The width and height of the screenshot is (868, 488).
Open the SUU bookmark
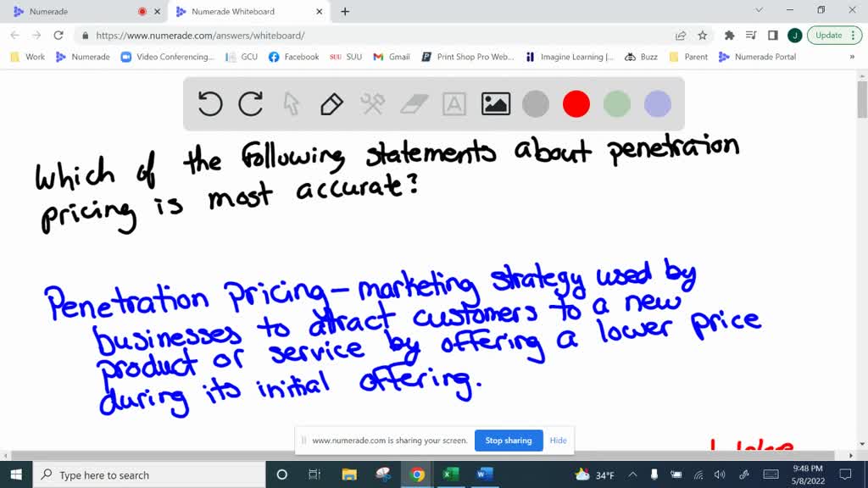[346, 57]
